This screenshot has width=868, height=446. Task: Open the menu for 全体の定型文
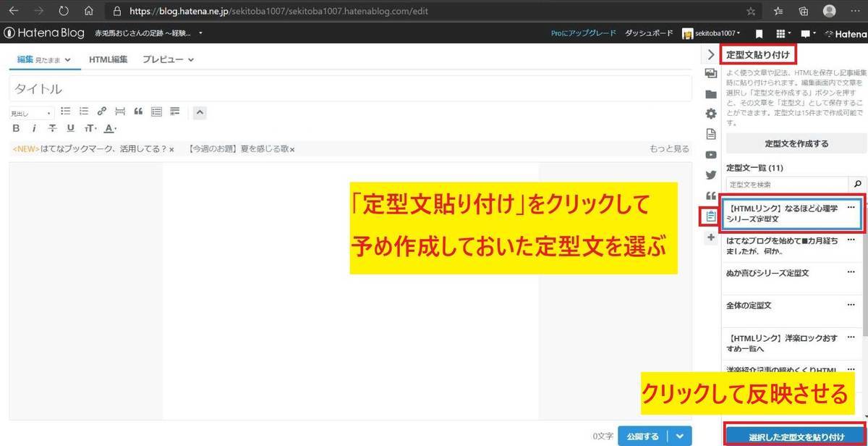pos(851,306)
